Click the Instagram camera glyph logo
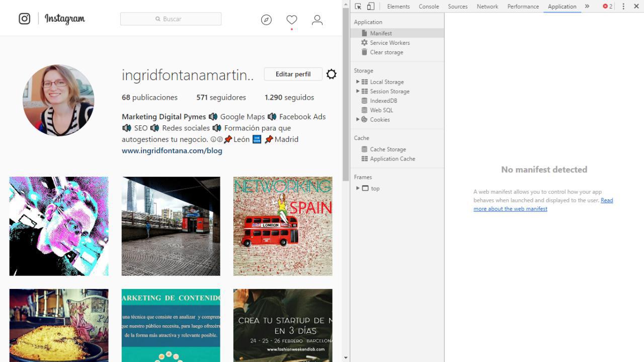 [24, 19]
